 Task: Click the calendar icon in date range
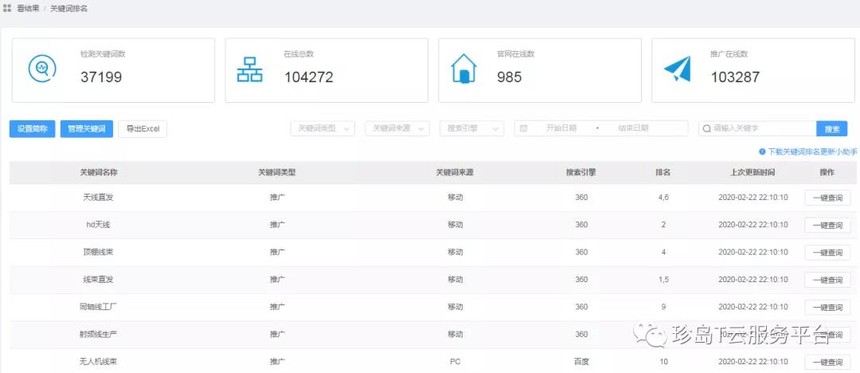[x=523, y=128]
